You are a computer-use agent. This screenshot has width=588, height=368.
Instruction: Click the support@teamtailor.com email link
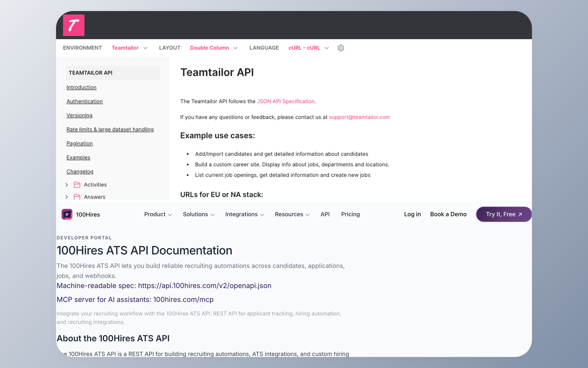click(359, 117)
